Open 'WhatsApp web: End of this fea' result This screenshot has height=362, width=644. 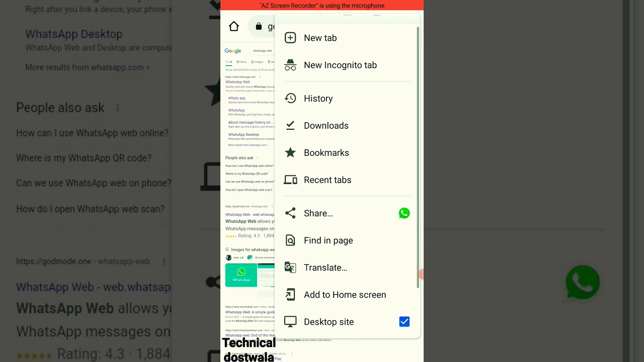coord(250,335)
